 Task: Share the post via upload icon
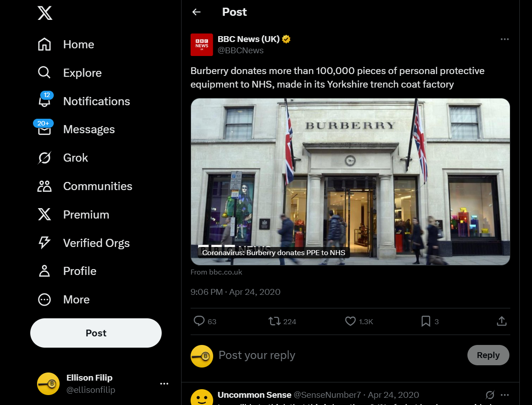coord(502,321)
